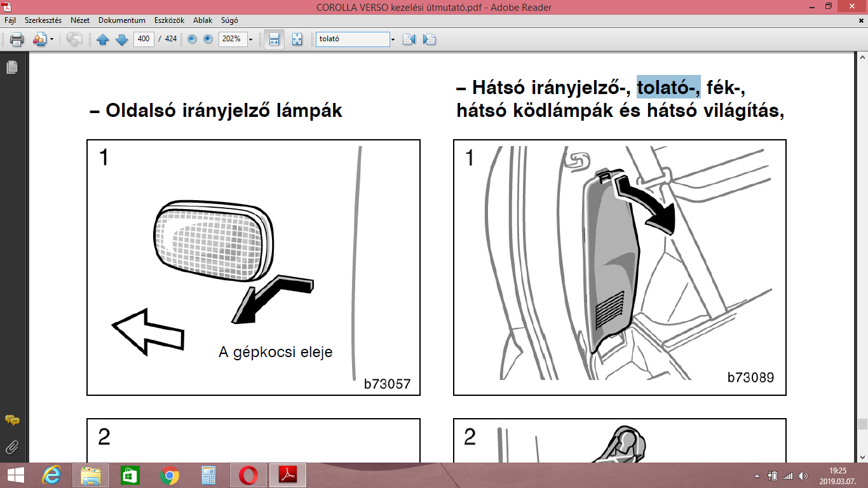The image size is (868, 488).
Task: Open the zoom level dropdown arrow
Action: (251, 39)
